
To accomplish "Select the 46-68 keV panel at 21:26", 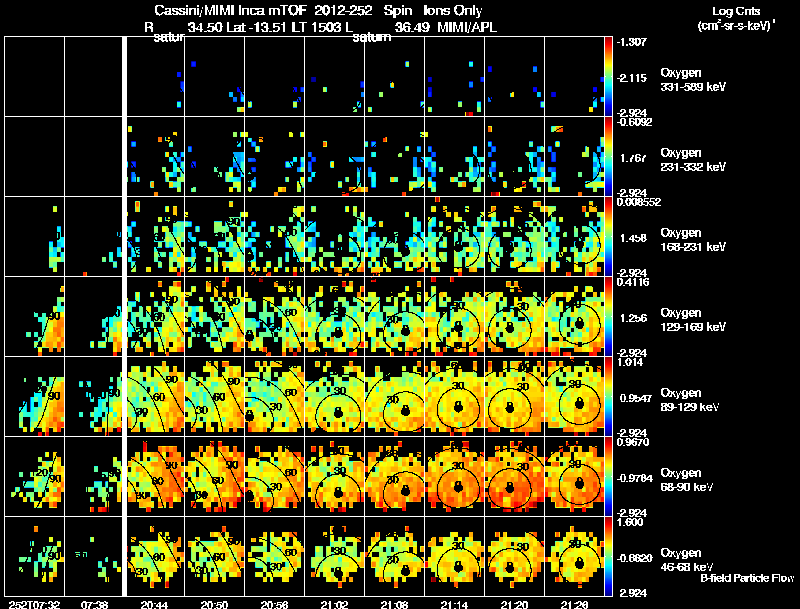I will point(574,557).
